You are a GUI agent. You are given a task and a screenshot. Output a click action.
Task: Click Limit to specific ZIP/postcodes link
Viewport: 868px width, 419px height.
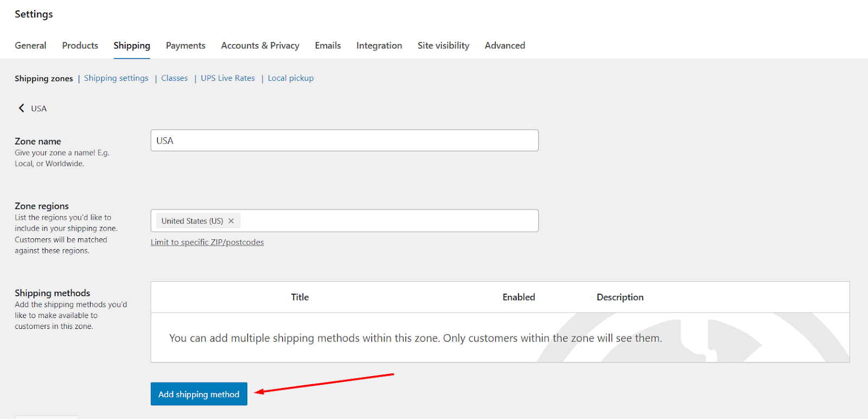click(x=207, y=242)
